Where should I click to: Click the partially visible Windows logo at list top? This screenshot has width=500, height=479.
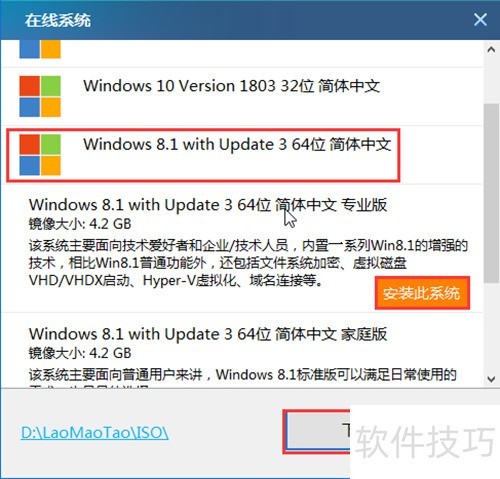[x=40, y=49]
